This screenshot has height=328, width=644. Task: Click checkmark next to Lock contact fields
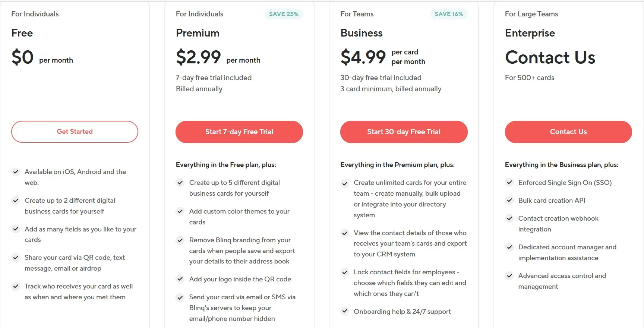tap(345, 272)
